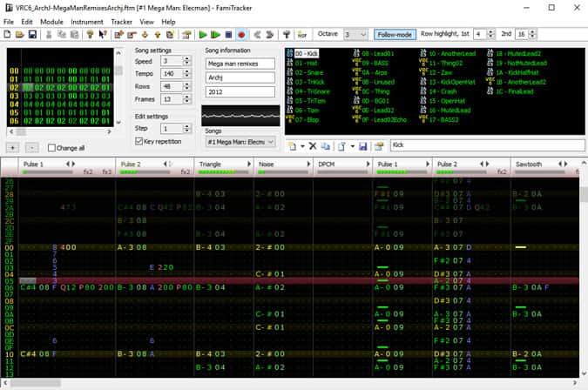This screenshot has width=588, height=390.
Task: Mute the Sawtooth channel header
Action: click(529, 164)
